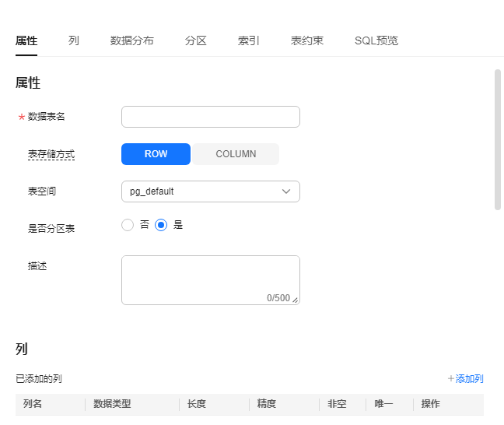504x425 pixels.
Task: Click the 数据表名 input field
Action: pos(211,117)
